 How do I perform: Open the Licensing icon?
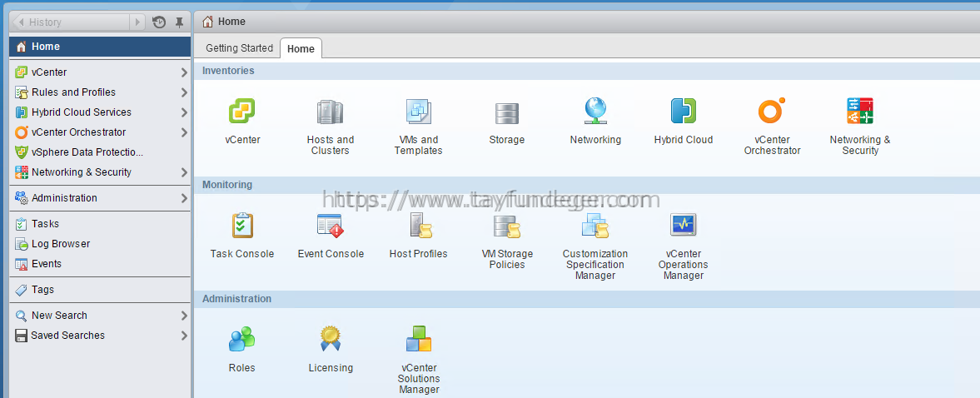point(330,339)
